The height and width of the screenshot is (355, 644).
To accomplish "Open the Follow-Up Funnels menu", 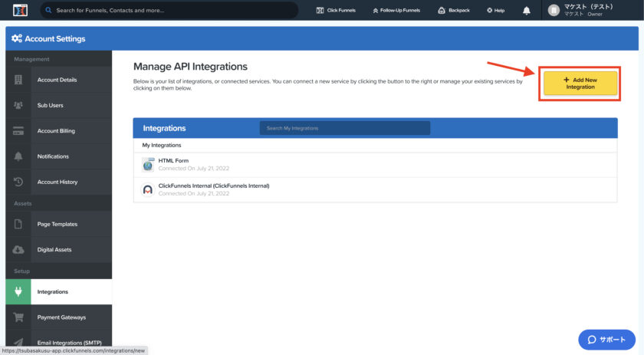I will [396, 10].
